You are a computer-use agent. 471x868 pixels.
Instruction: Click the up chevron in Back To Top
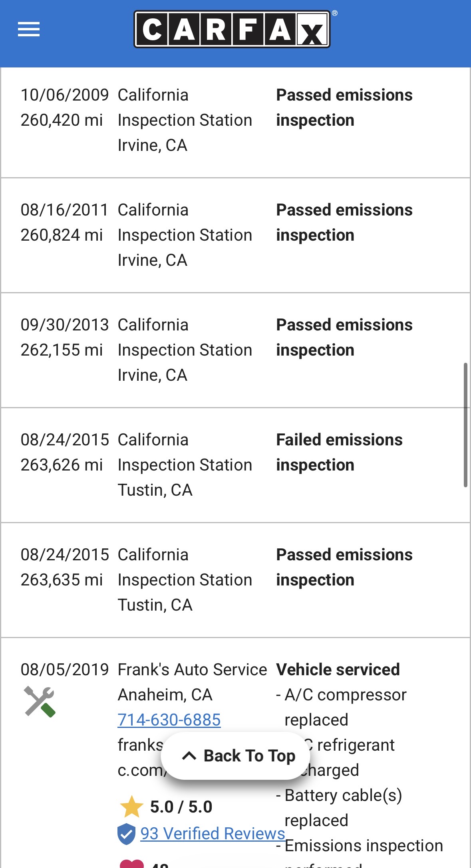click(x=189, y=755)
